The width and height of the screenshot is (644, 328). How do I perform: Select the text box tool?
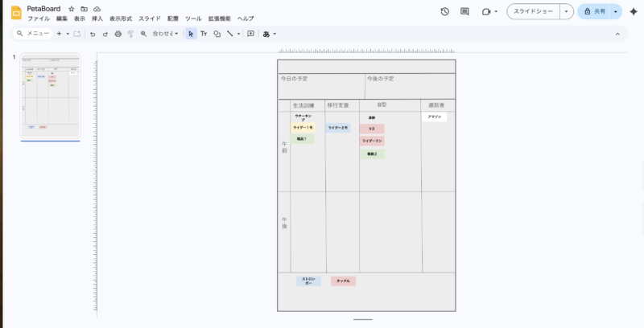204,34
